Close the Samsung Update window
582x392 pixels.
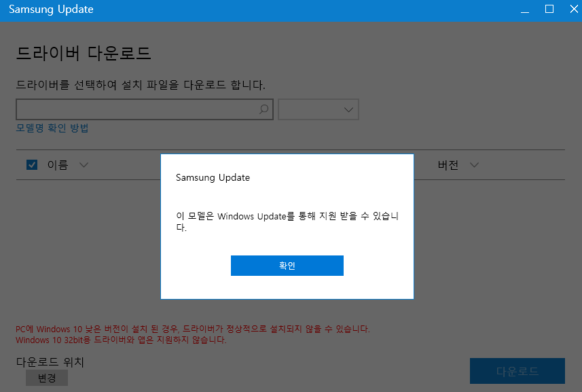(x=574, y=9)
